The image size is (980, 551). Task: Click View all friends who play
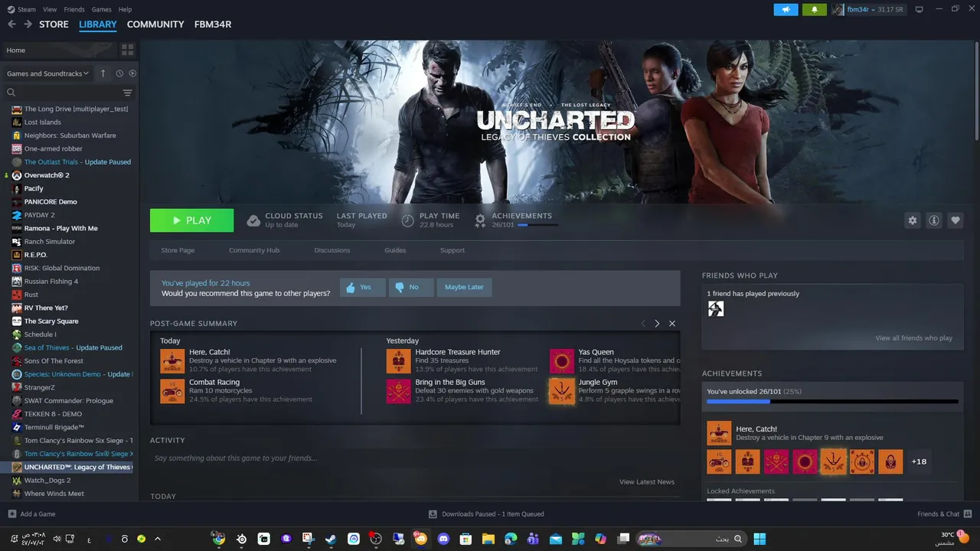point(914,338)
